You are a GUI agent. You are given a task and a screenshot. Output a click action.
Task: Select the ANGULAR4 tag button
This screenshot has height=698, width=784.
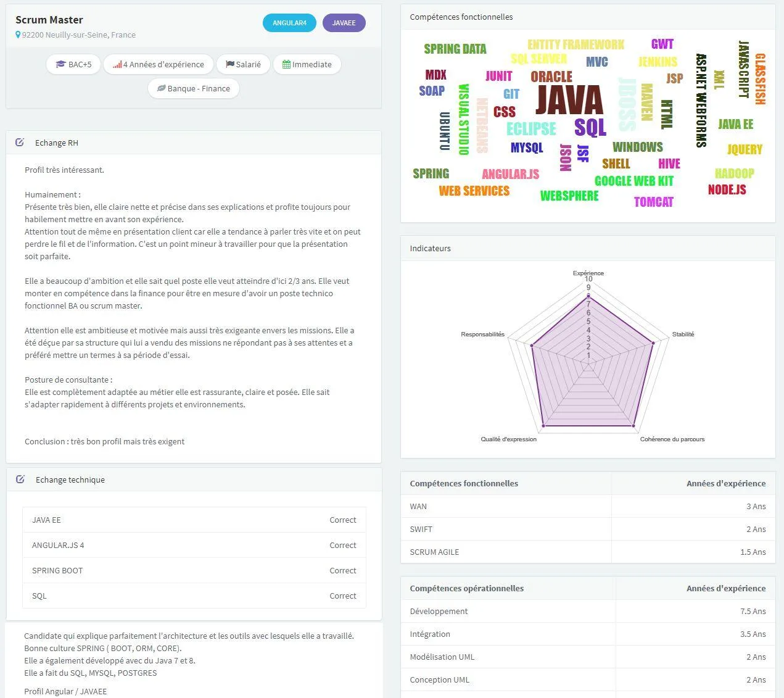point(289,23)
